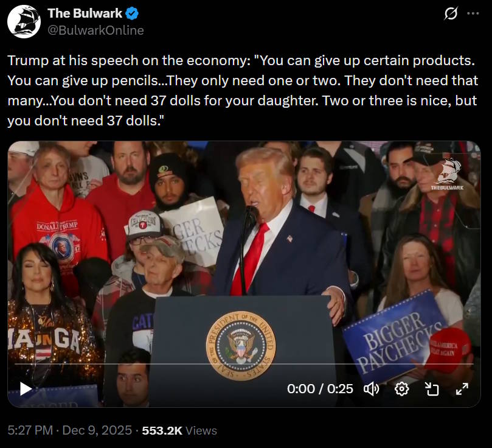The height and width of the screenshot is (448, 492).
Task: Click the video timecode 0:00 / 0:25
Action: pos(320,389)
